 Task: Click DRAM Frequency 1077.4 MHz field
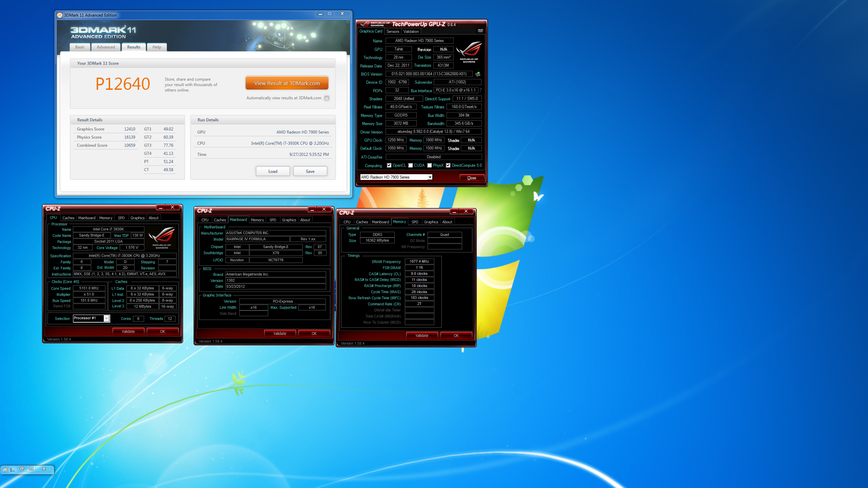419,261
